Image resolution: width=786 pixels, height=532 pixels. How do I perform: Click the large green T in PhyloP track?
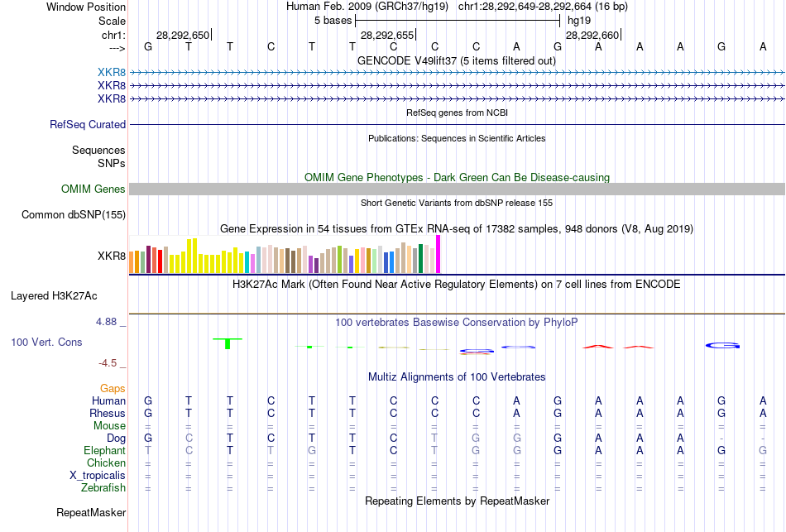228,343
